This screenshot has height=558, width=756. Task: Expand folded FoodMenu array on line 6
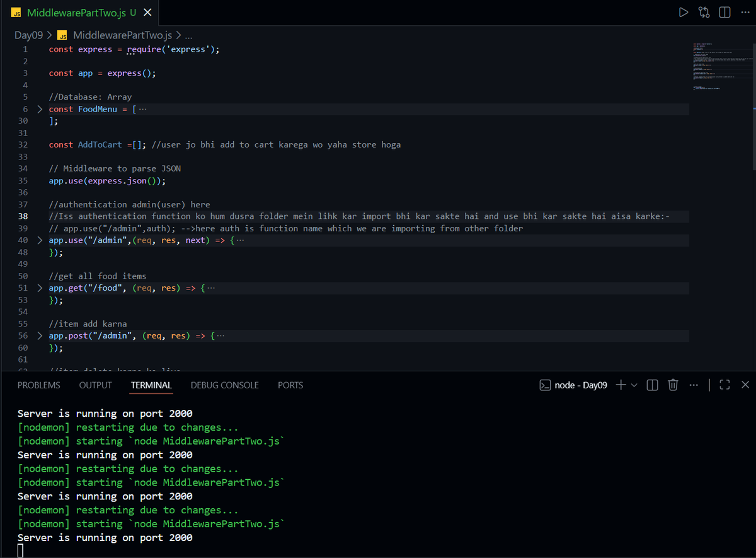click(x=40, y=109)
